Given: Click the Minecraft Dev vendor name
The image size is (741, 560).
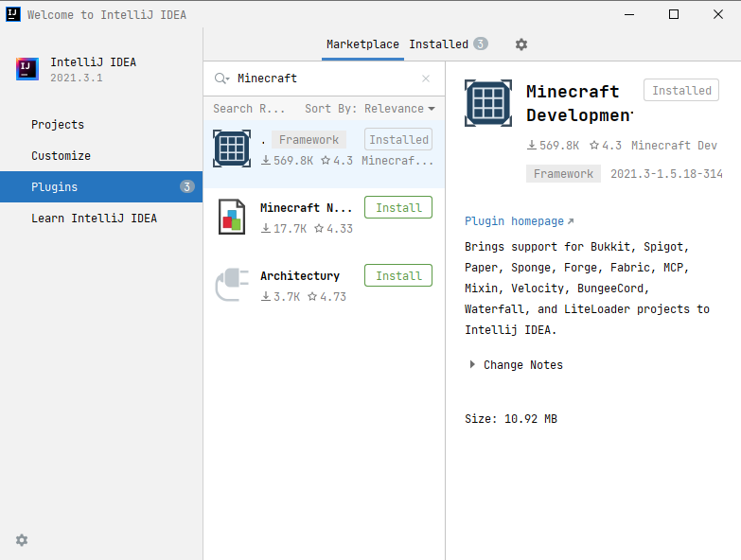Looking at the screenshot, I should point(675,146).
